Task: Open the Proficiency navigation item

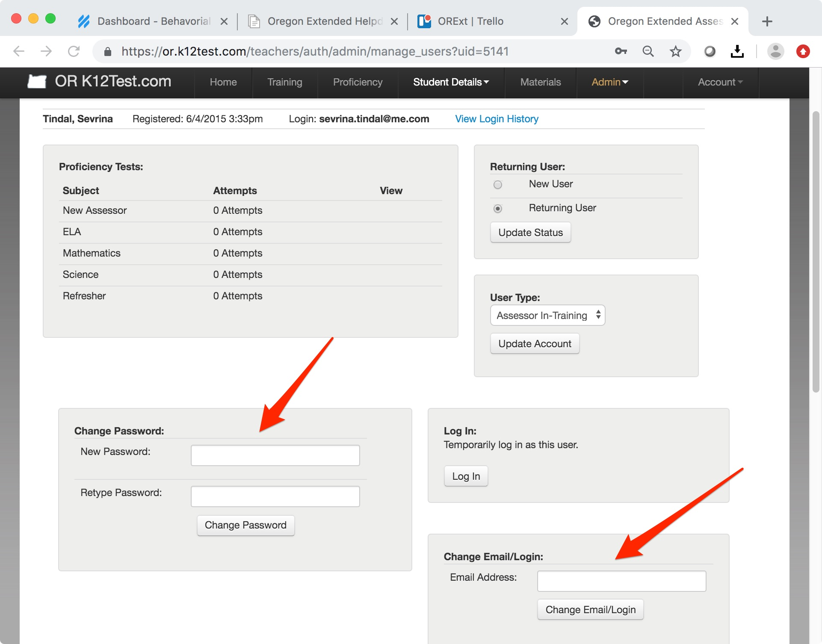Action: (x=358, y=82)
